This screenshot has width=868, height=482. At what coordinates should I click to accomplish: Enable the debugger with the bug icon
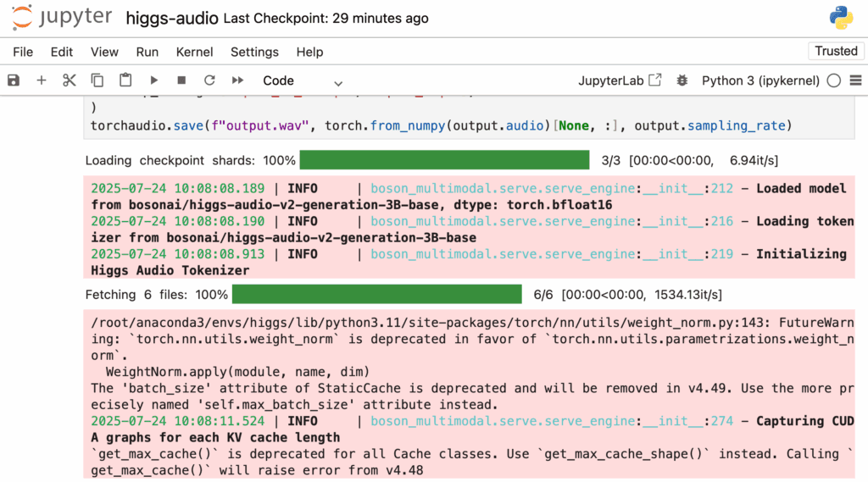682,80
